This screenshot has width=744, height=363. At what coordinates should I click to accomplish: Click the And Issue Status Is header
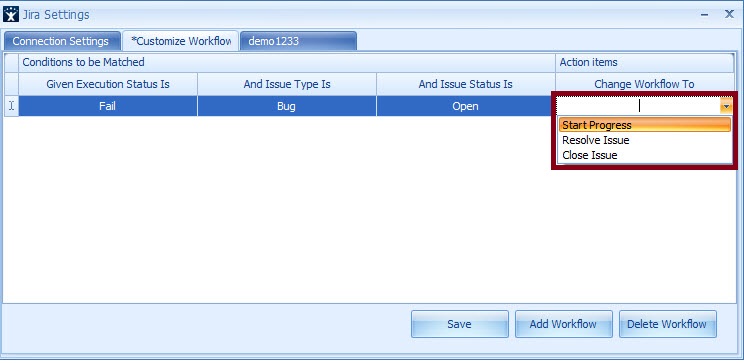(465, 84)
